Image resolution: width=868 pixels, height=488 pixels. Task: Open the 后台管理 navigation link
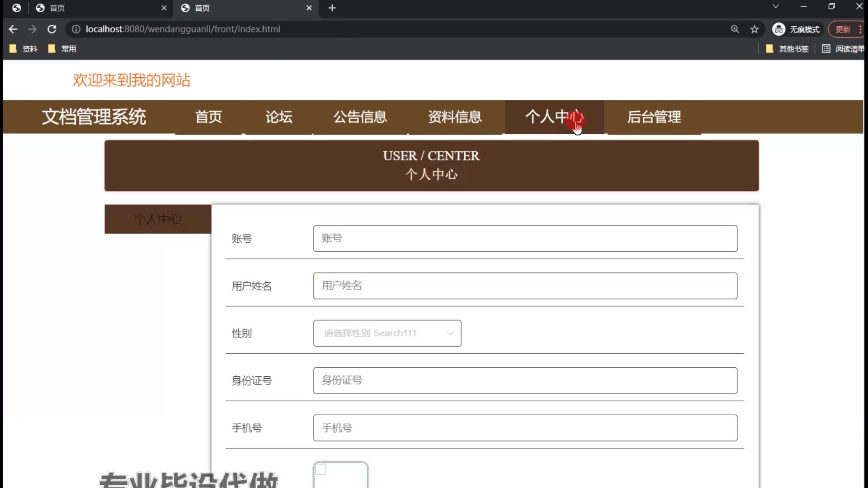pyautogui.click(x=654, y=117)
